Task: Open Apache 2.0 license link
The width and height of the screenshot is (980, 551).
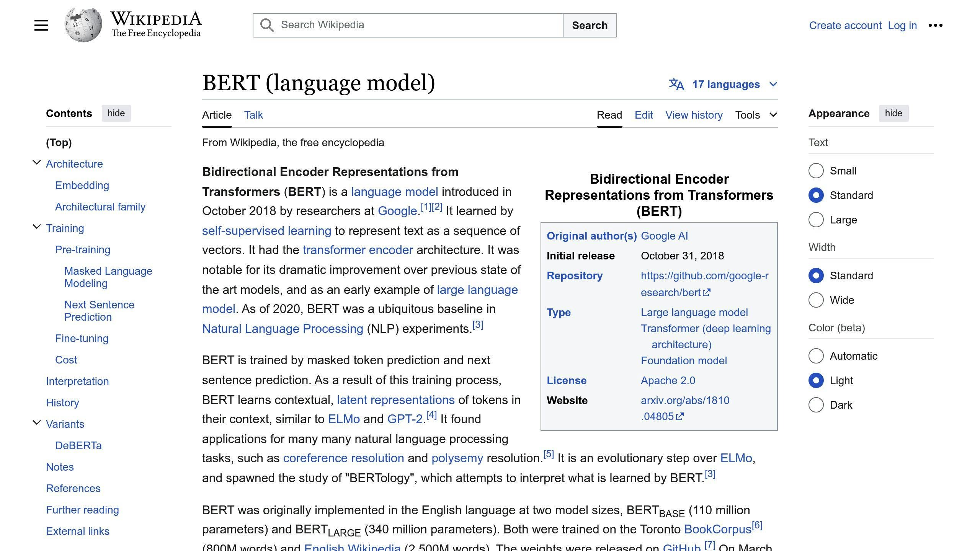Action: [x=668, y=380]
